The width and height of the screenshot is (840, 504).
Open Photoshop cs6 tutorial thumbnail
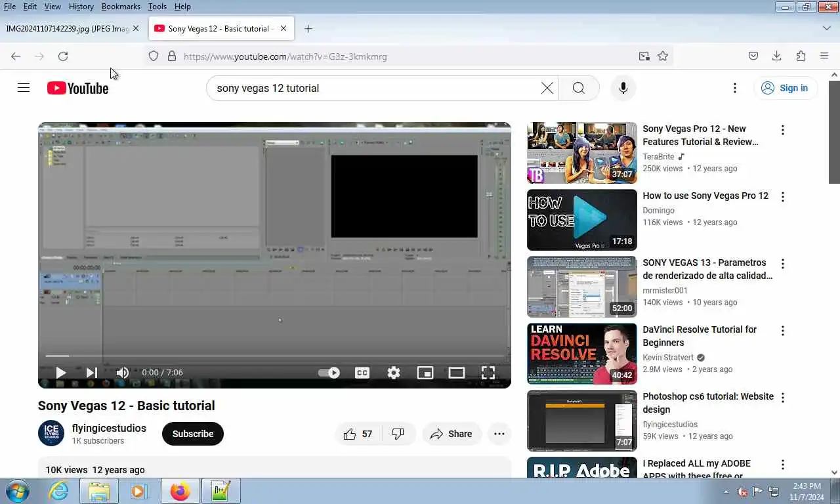[582, 421]
